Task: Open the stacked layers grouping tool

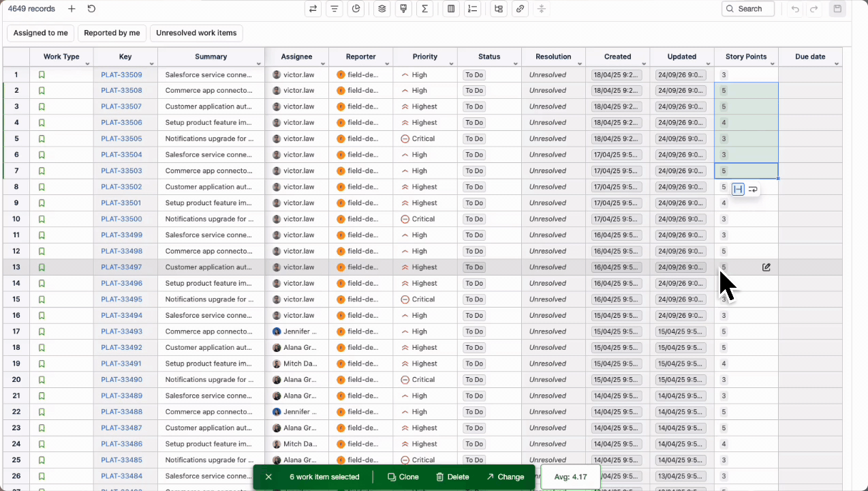Action: pos(382,9)
